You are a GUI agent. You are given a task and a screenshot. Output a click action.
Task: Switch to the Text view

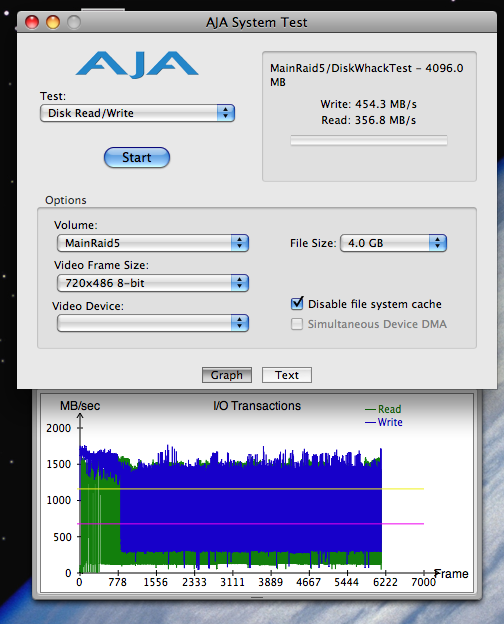pyautogui.click(x=287, y=375)
